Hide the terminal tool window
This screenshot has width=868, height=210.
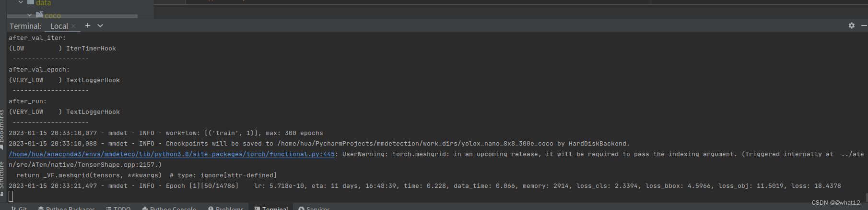pos(864,25)
